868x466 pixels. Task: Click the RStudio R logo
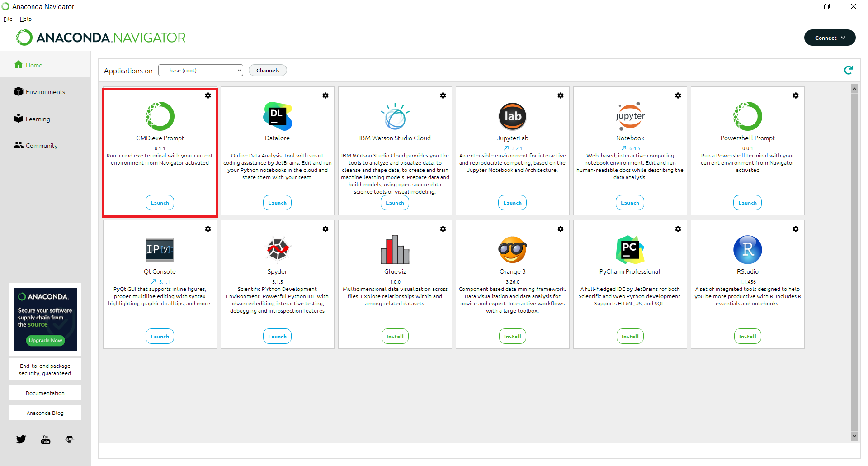[x=748, y=250]
